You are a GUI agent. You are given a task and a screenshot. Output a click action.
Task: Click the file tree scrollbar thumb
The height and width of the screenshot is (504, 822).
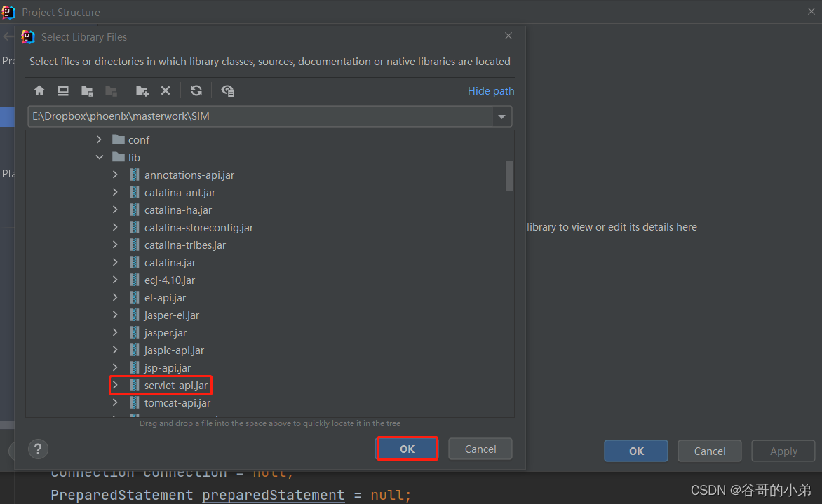(x=509, y=176)
